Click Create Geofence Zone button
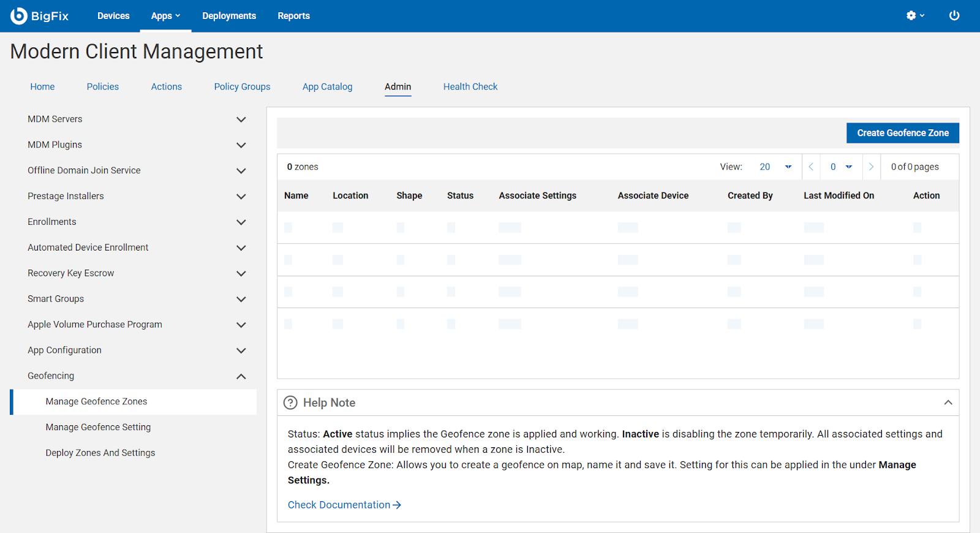 pos(903,133)
